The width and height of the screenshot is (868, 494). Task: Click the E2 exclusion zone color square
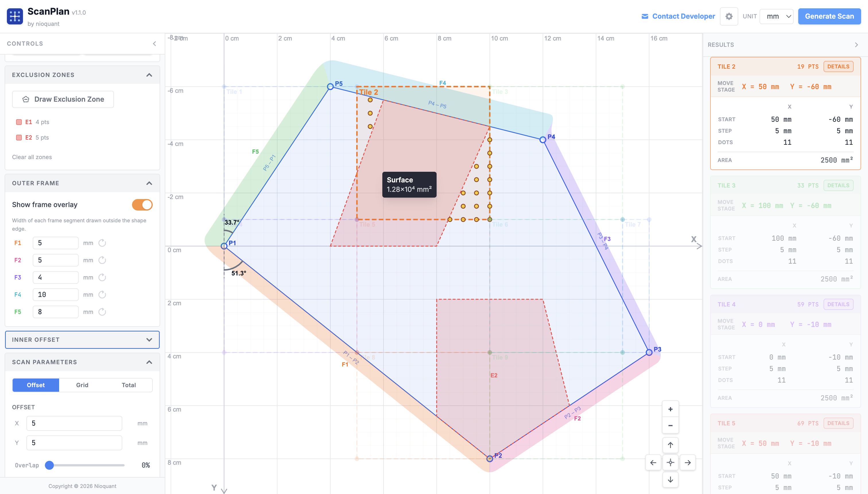[19, 138]
